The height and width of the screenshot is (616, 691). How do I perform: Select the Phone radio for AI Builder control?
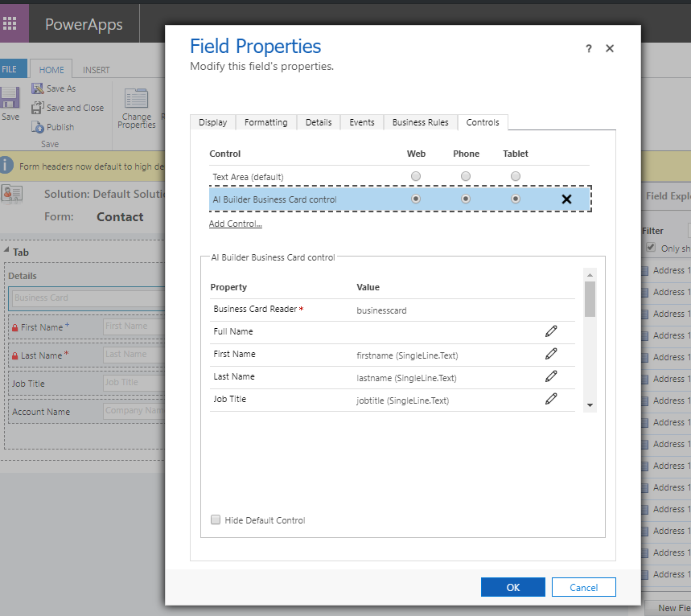click(466, 198)
